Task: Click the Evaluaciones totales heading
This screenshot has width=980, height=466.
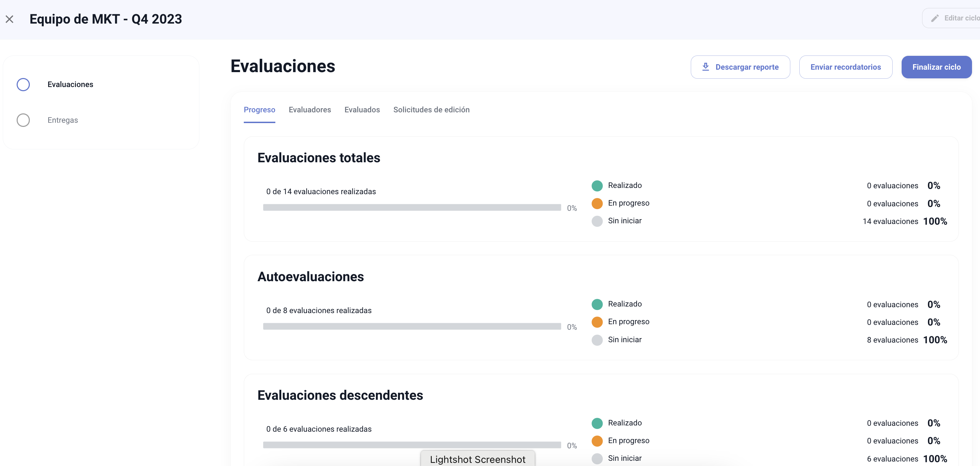Action: [319, 158]
